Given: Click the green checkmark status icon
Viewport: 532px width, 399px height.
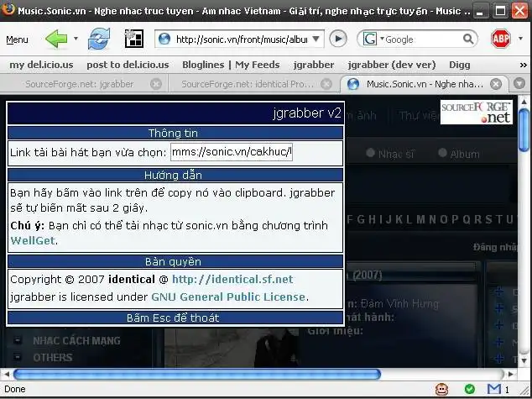Looking at the screenshot, I should coord(470,389).
